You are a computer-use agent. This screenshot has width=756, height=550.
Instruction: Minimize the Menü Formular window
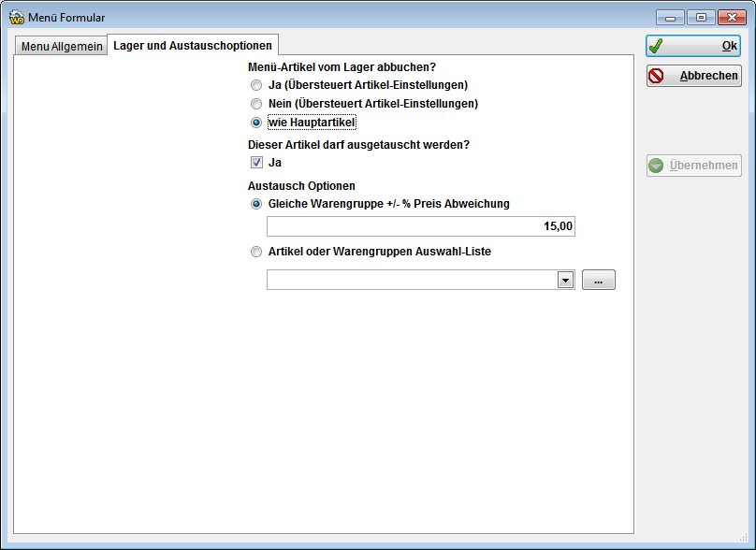pos(670,18)
